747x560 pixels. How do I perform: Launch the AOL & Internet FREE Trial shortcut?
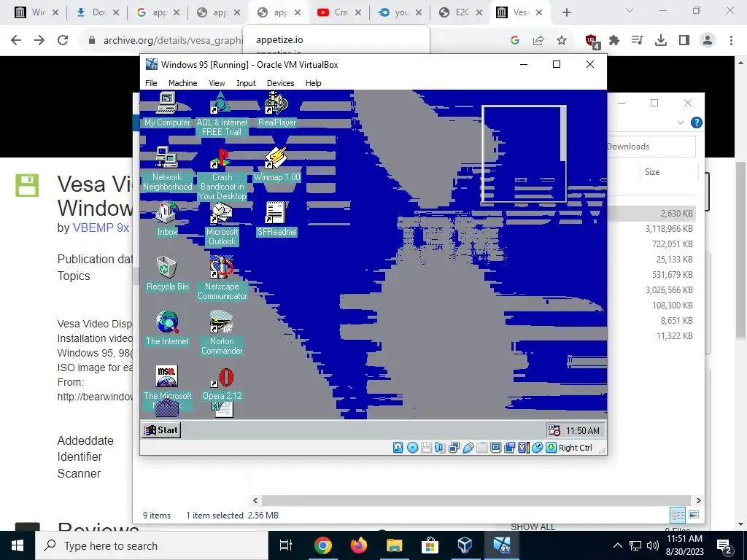click(x=222, y=114)
